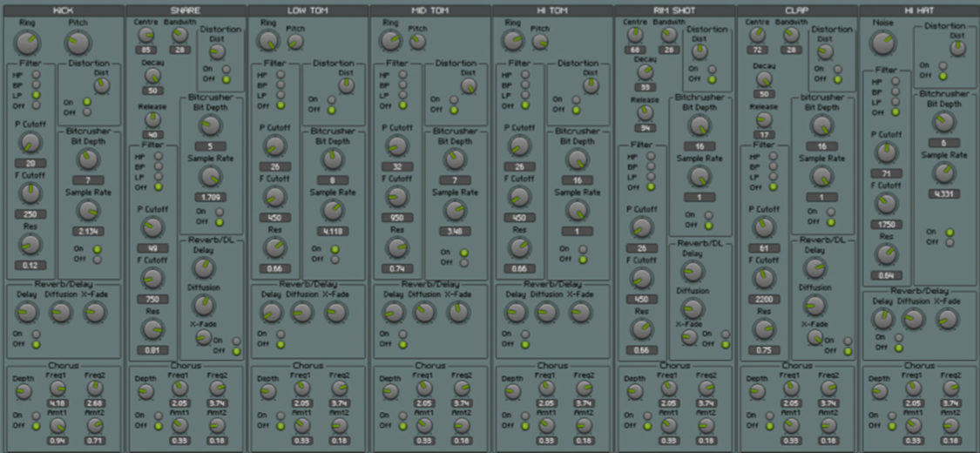Turn Mid Tom distortion On
The image size is (980, 453).
[x=454, y=100]
